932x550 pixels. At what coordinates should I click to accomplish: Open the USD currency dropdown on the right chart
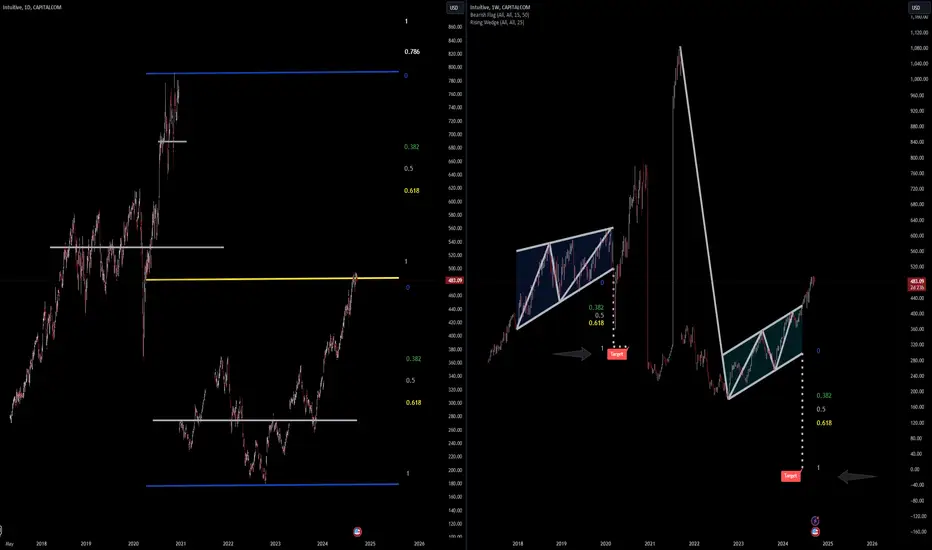[915, 8]
